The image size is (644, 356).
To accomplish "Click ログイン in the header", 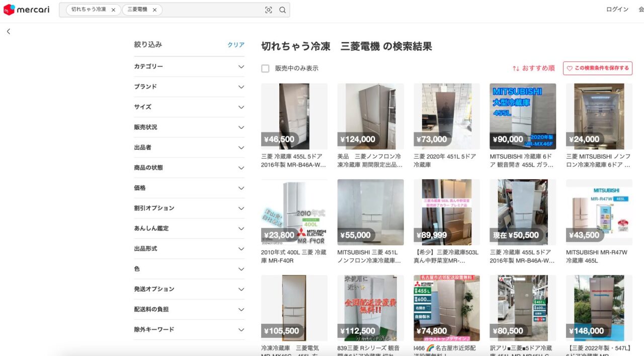I will [x=617, y=10].
